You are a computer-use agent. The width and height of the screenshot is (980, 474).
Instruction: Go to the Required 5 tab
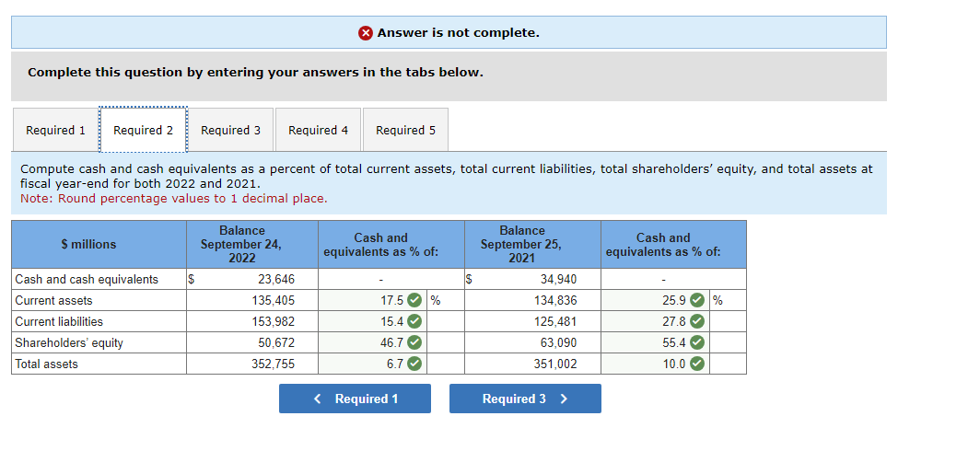[x=405, y=130]
